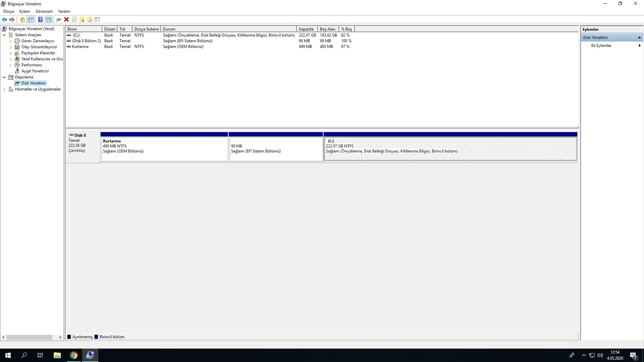Click the folder search toolbar icon
Viewport: 644px width, 362px height.
tap(90, 19)
